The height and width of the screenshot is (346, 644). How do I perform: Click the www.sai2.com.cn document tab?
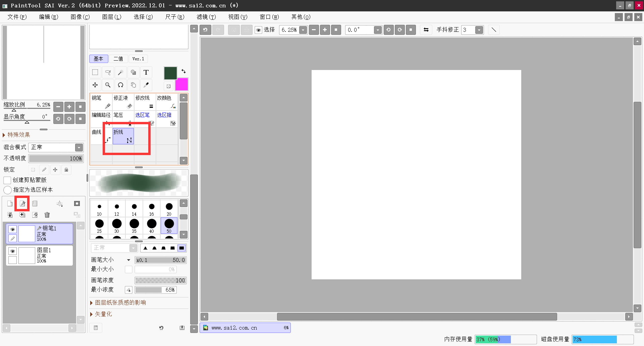click(x=245, y=328)
